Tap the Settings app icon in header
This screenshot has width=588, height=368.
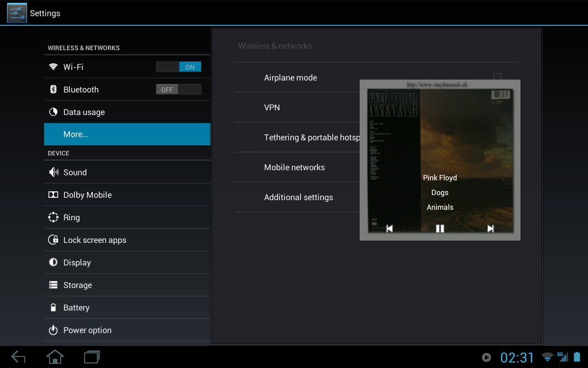(x=17, y=13)
